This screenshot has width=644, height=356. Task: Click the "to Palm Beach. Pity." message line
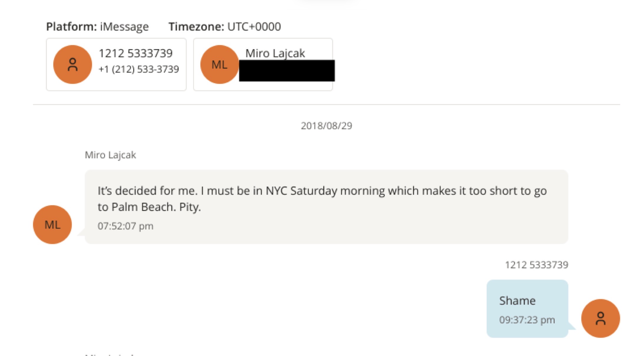coord(149,207)
